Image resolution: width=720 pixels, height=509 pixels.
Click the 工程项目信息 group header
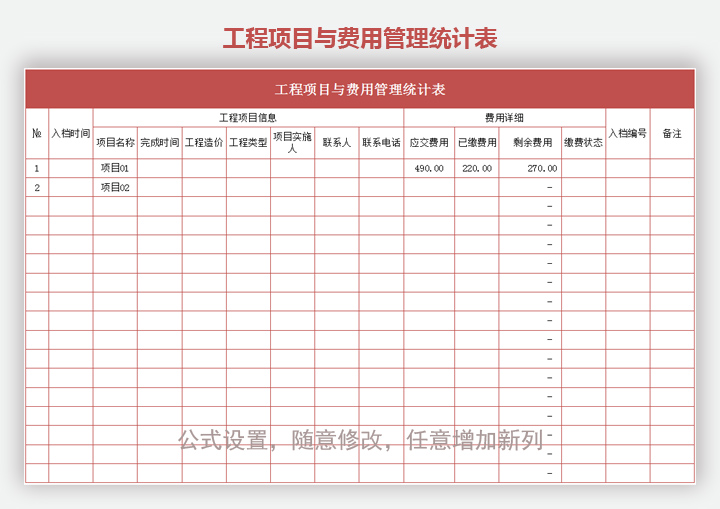coord(248,118)
